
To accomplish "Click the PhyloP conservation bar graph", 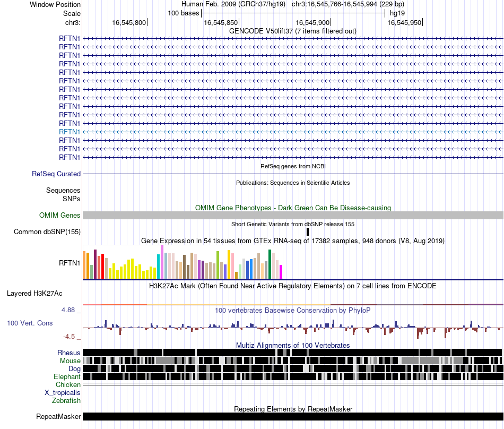I will [x=293, y=328].
